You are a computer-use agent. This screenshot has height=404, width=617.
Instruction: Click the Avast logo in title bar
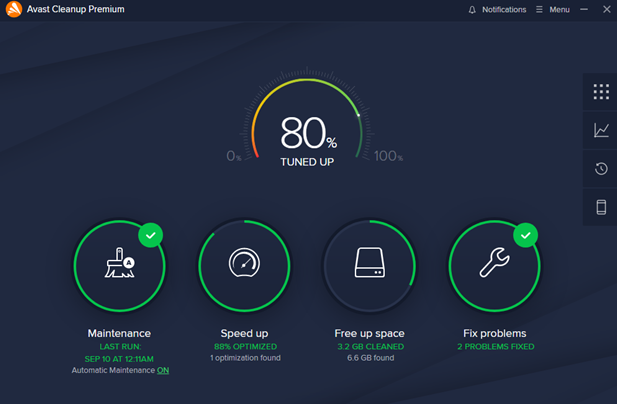(x=14, y=10)
